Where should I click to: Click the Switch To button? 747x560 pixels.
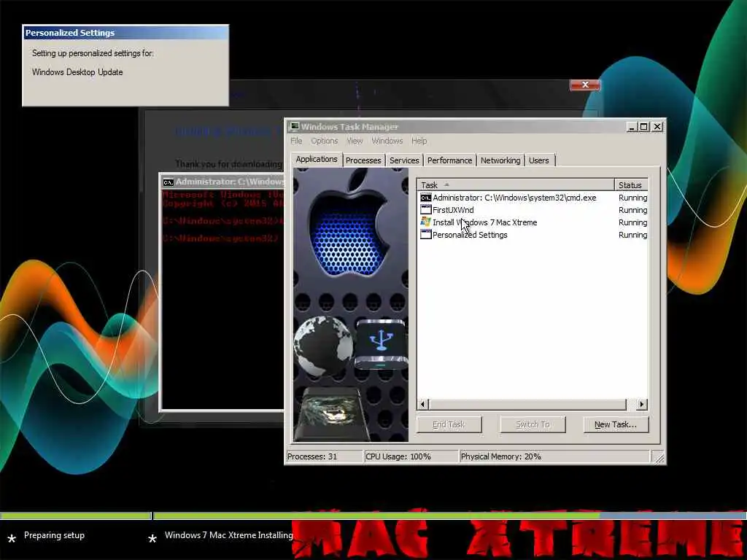coord(533,424)
